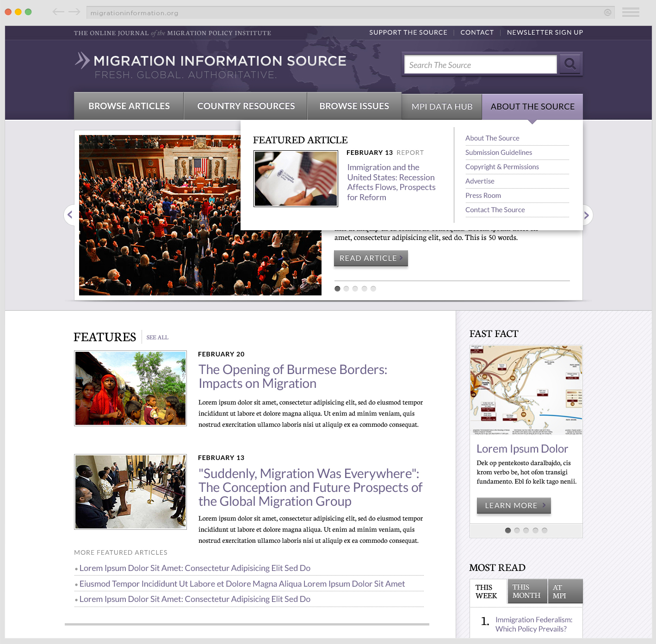Click Learn More button
This screenshot has width=656, height=644.
coord(514,505)
